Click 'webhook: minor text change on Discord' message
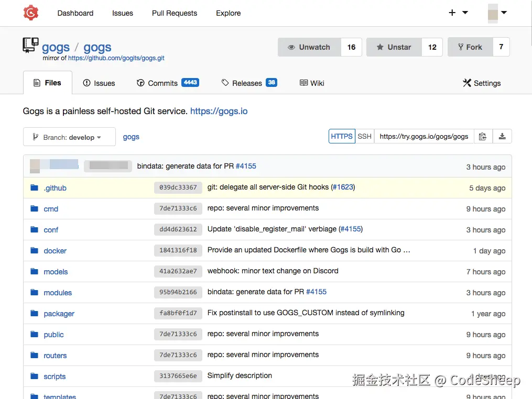 click(273, 271)
